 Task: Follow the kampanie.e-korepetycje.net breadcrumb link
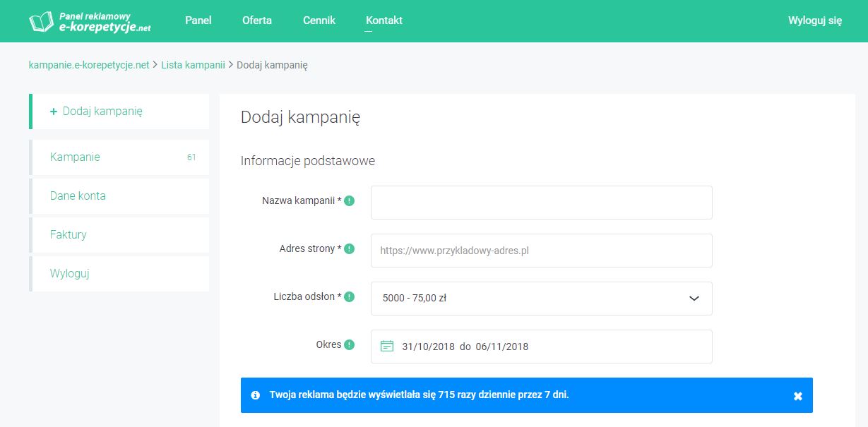pos(89,65)
